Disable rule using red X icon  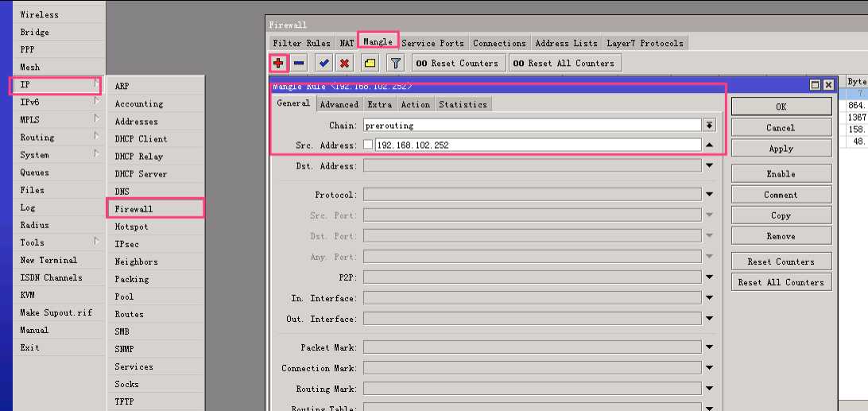pyautogui.click(x=344, y=63)
